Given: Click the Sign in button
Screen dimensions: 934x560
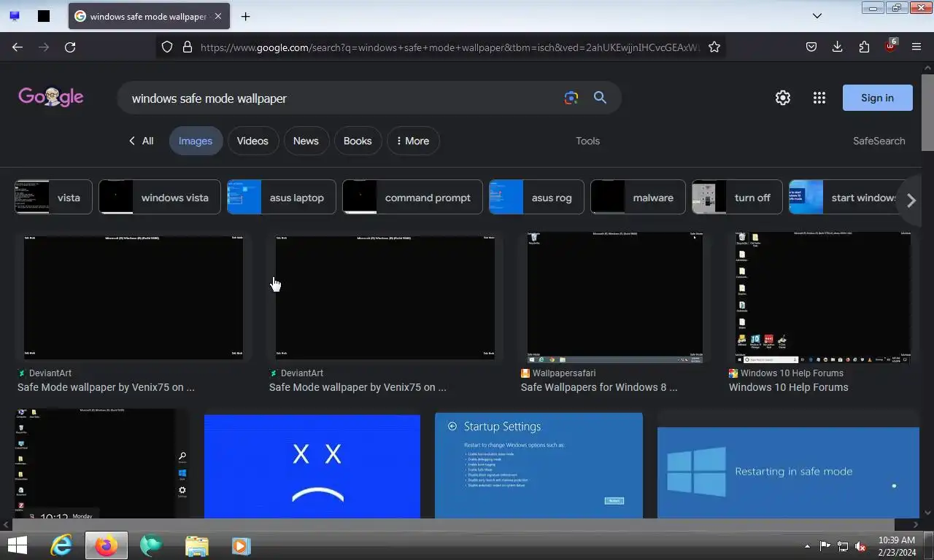Looking at the screenshot, I should click(x=877, y=98).
